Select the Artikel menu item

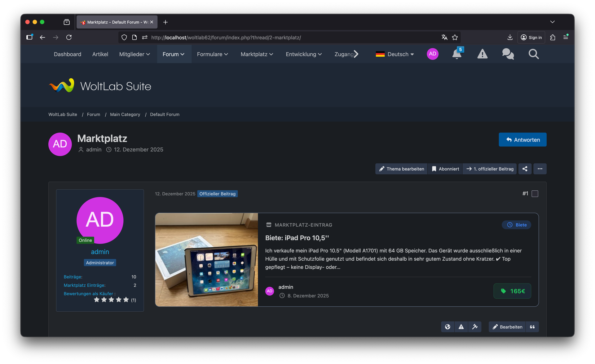[x=100, y=54]
